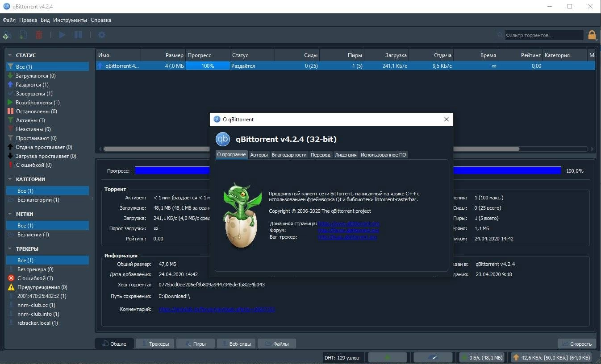Open the Справка menu
The image size is (601, 364).
tap(101, 20)
